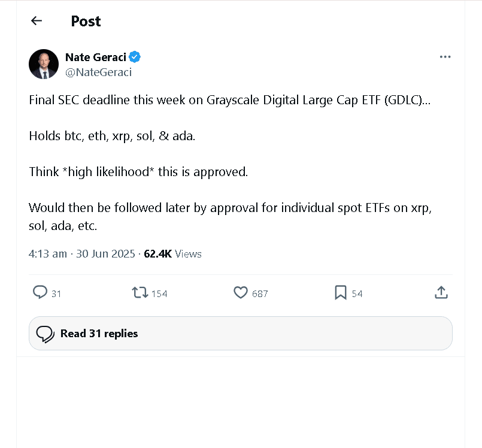Bookmark the post with the bookmark icon
The image size is (482, 448).
[341, 292]
